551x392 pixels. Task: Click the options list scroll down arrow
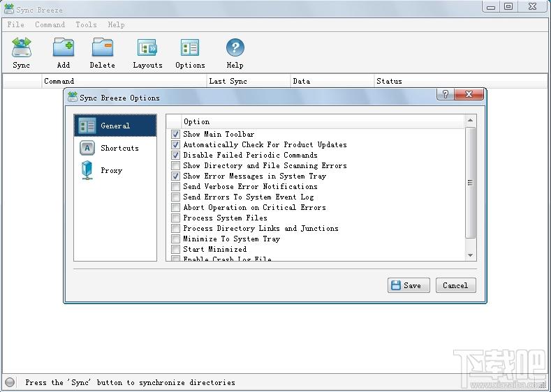click(x=470, y=255)
